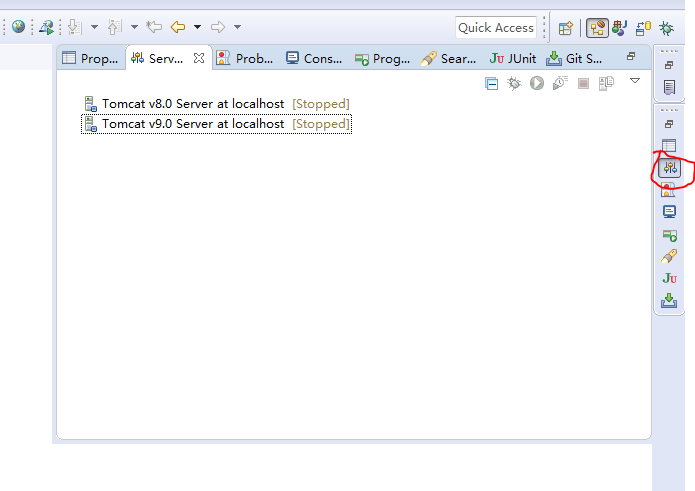Open the Servers View Menu triangle
The width and height of the screenshot is (695, 491).
(635, 81)
